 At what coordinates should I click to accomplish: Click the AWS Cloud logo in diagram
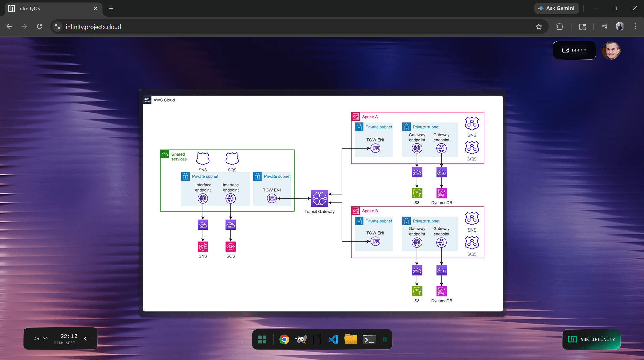(147, 100)
